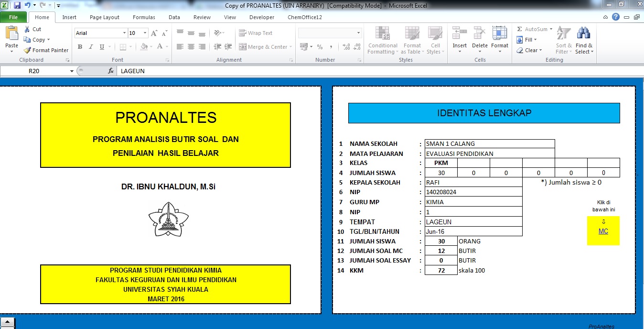
Task: Open the Copy dropdown arrow
Action: click(x=48, y=40)
